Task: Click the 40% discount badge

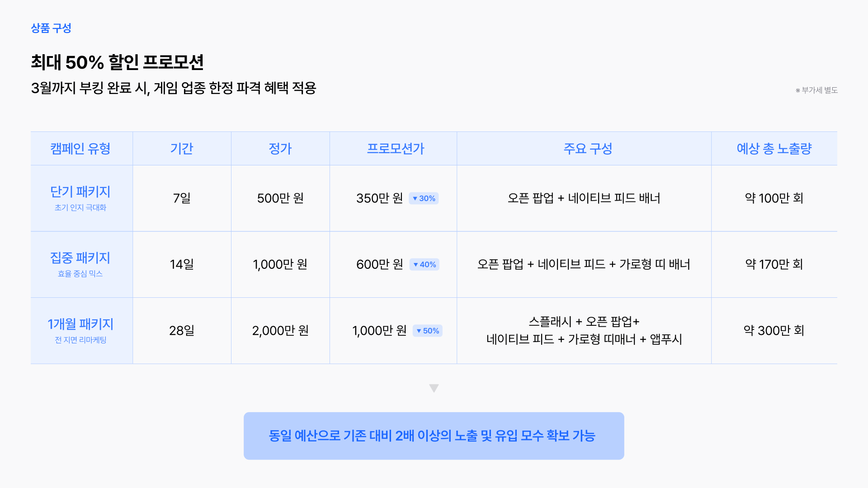Action: [425, 264]
